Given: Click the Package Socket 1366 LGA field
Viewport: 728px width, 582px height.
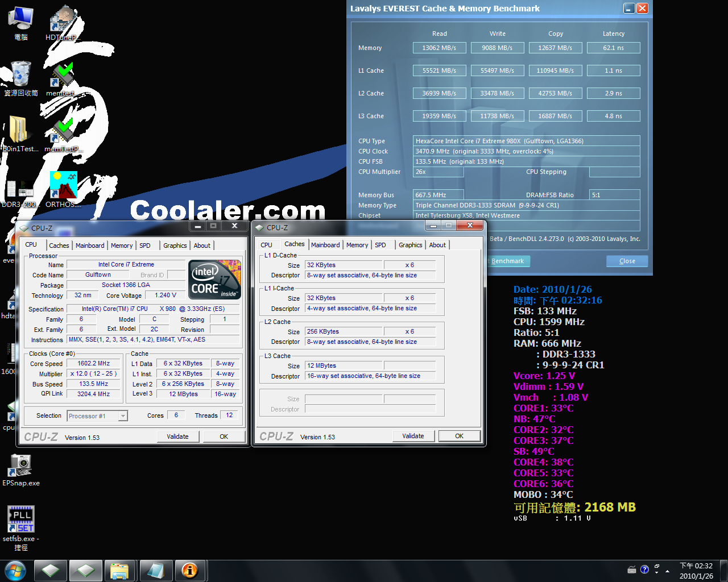Looking at the screenshot, I should click(126, 285).
